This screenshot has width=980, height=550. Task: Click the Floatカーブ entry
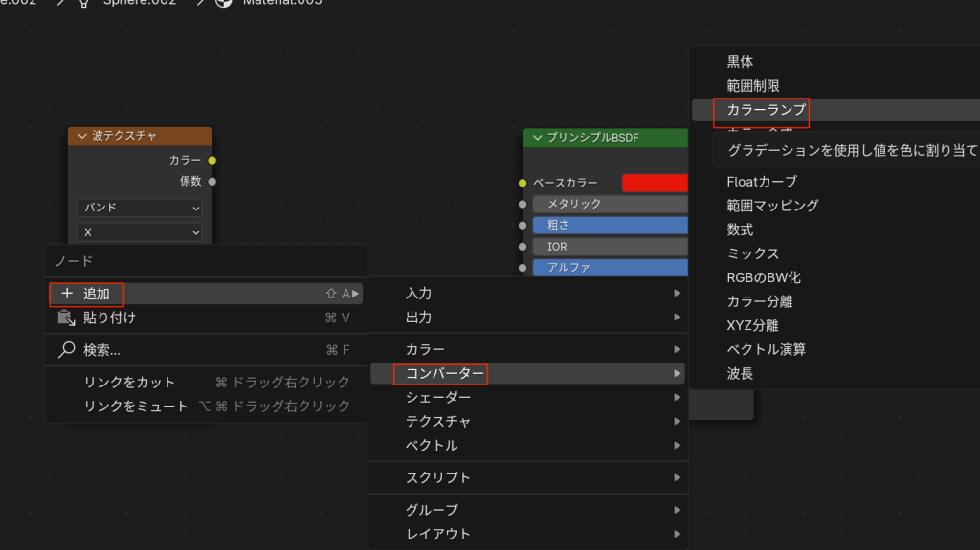tap(762, 182)
